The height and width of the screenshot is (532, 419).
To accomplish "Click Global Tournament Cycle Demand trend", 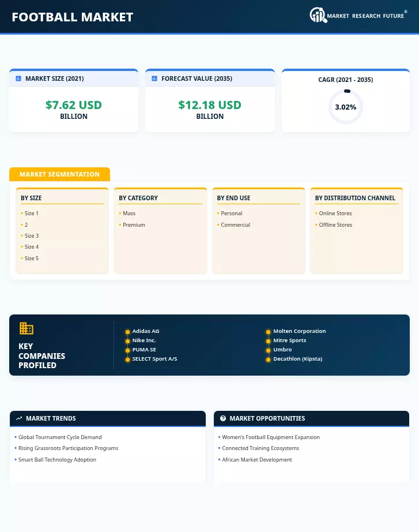I will (x=60, y=437).
